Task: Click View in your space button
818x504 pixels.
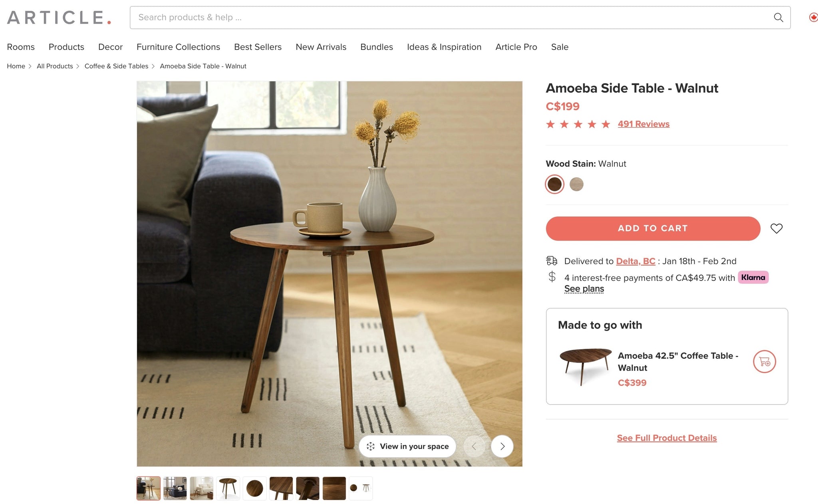Action: pos(407,446)
